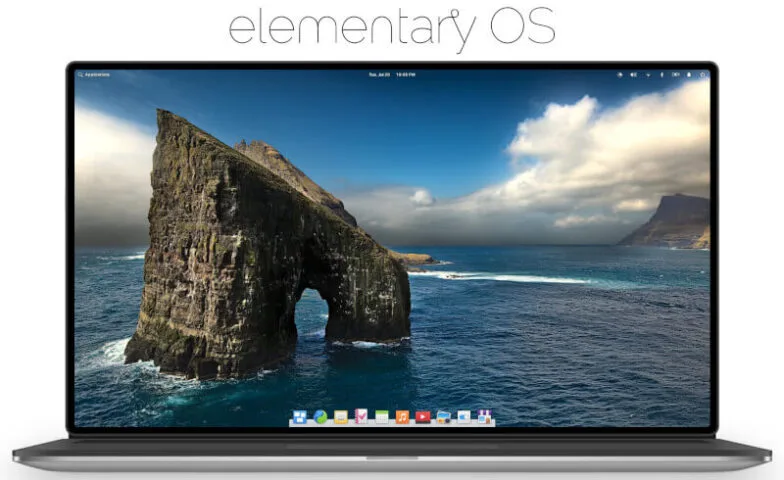This screenshot has width=784, height=480.
Task: Launch the Mail app from the dock
Action: click(x=341, y=416)
